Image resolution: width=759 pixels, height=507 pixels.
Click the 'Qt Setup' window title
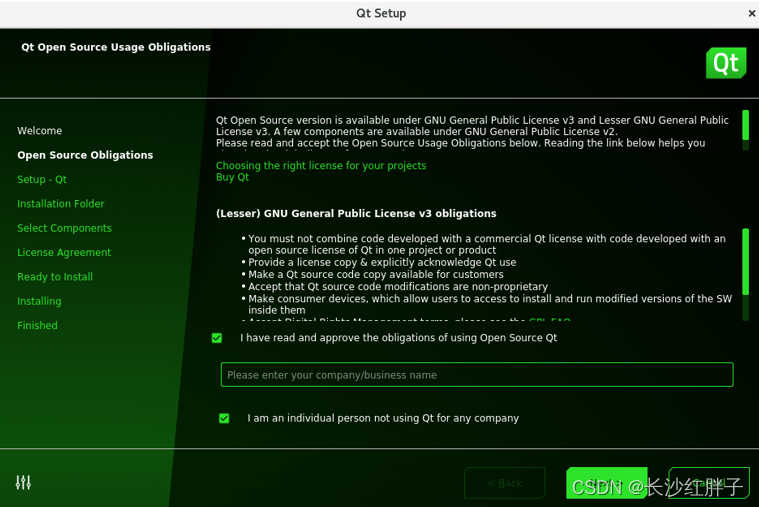(381, 14)
